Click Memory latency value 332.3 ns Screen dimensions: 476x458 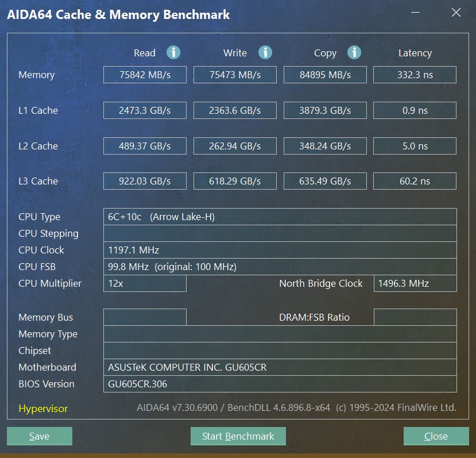(x=415, y=75)
